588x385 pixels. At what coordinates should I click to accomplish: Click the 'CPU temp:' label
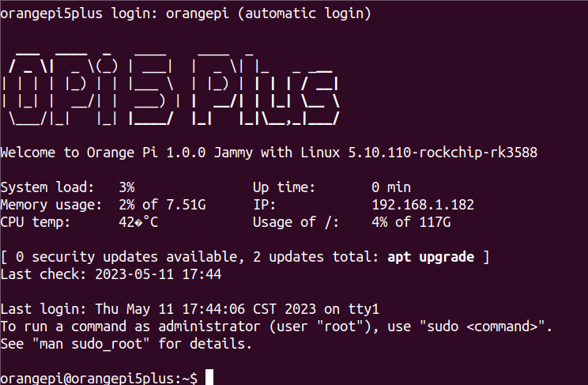coord(36,222)
